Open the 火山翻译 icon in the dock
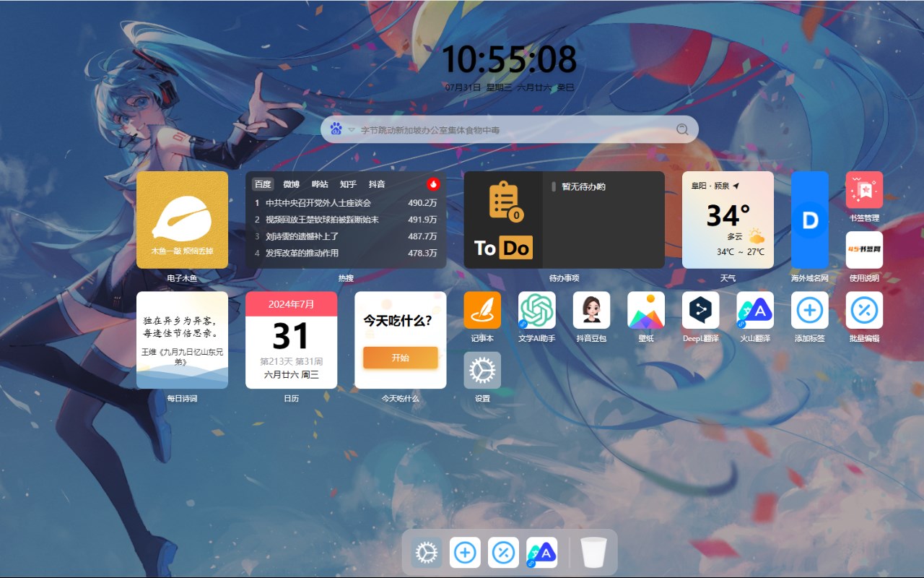The height and width of the screenshot is (578, 924). 541,553
